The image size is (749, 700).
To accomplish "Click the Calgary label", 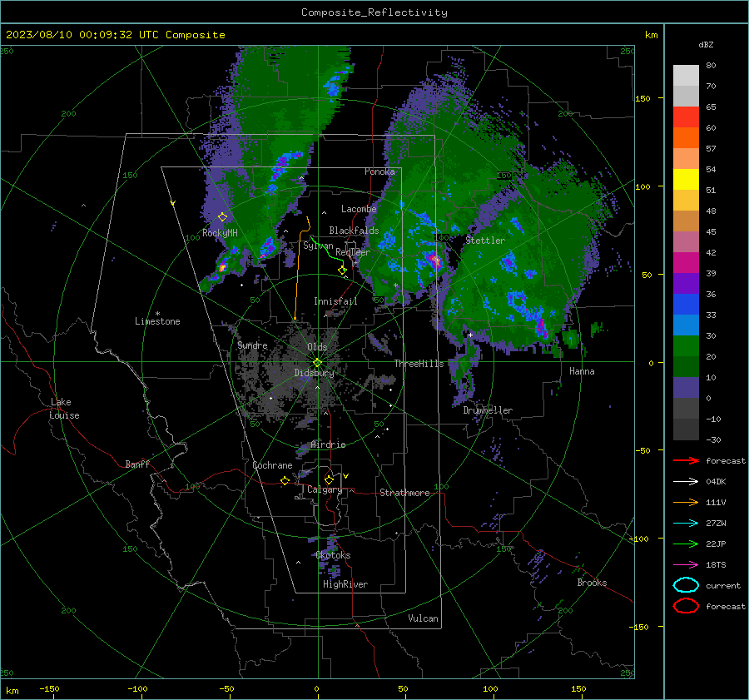I will [325, 489].
